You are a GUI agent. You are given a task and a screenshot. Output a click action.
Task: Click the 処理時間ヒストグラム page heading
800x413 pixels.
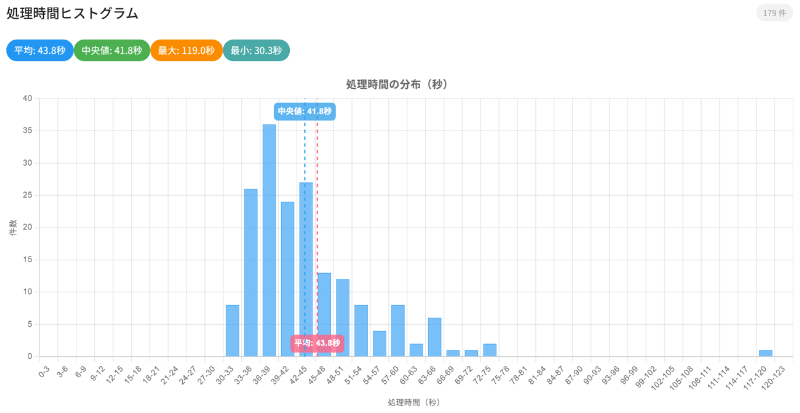(x=73, y=14)
